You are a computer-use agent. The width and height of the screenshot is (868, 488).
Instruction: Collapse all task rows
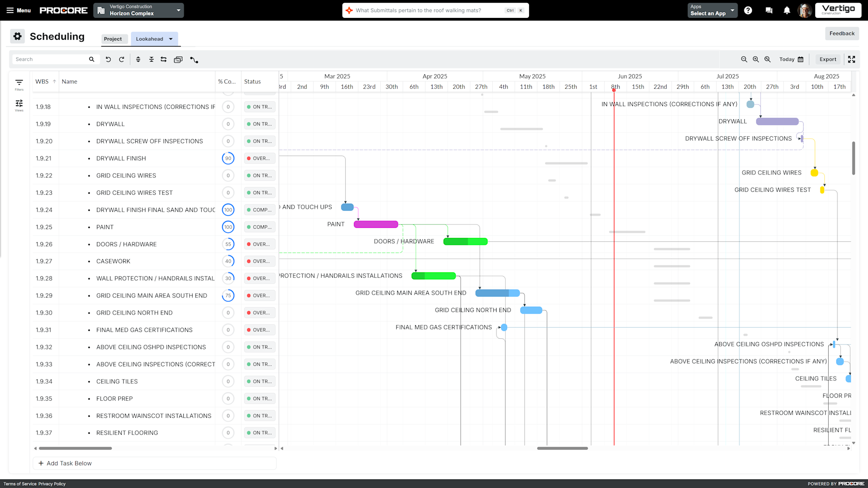tap(151, 59)
